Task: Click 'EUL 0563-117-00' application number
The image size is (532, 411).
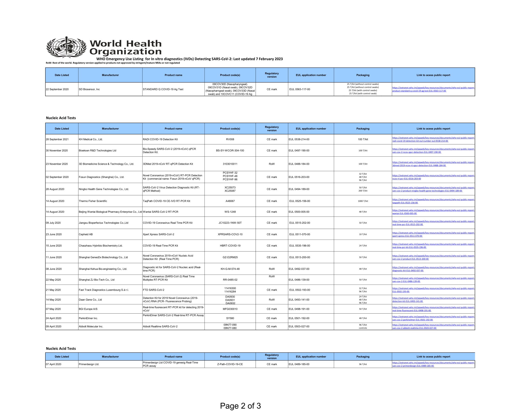Action: click(300, 89)
